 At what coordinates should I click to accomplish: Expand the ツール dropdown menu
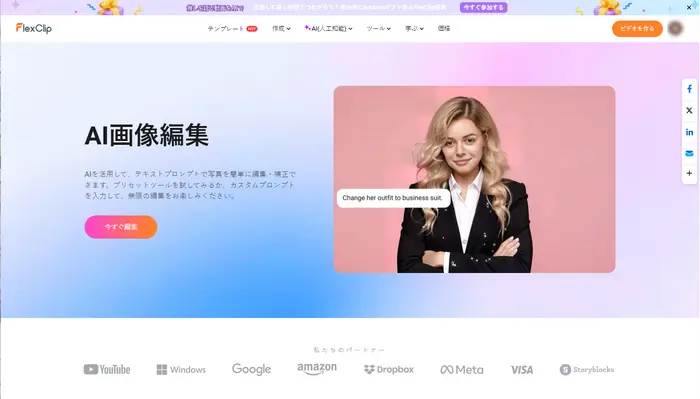pyautogui.click(x=379, y=29)
